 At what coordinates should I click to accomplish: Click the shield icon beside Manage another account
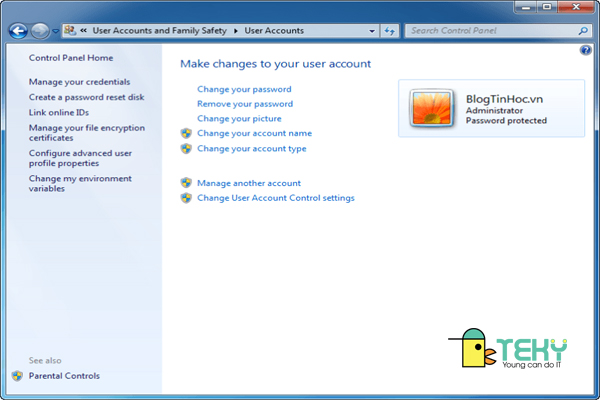[186, 183]
